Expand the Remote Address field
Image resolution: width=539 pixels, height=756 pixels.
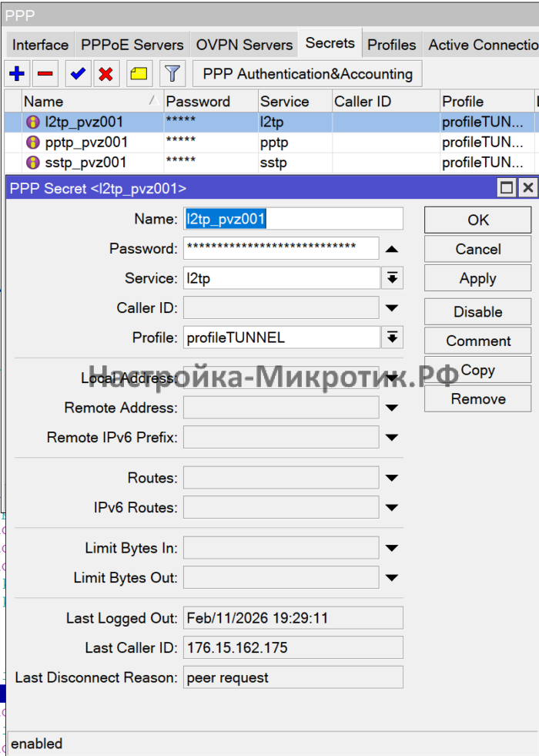pos(392,408)
